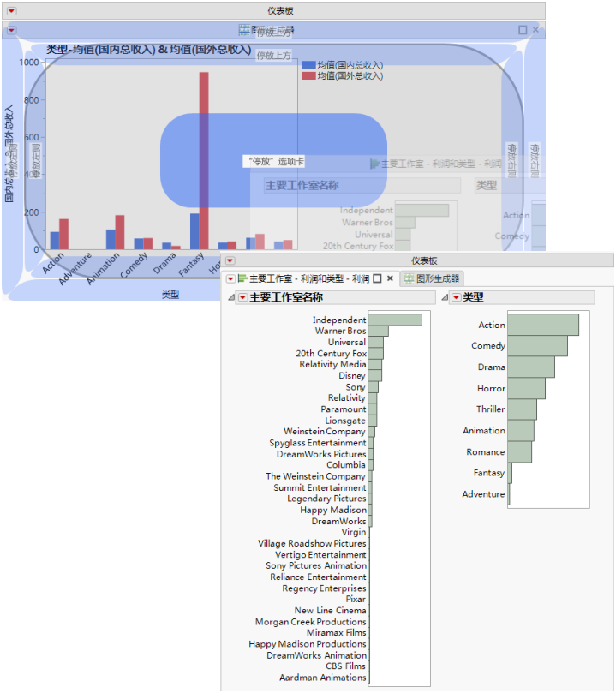Click the Paramount label
The width and height of the screenshot is (616, 693).
click(x=344, y=409)
